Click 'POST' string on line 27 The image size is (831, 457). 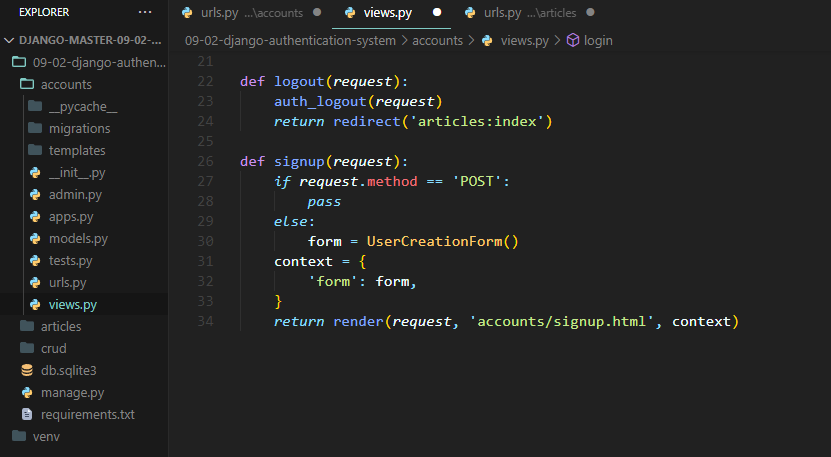tap(476, 181)
